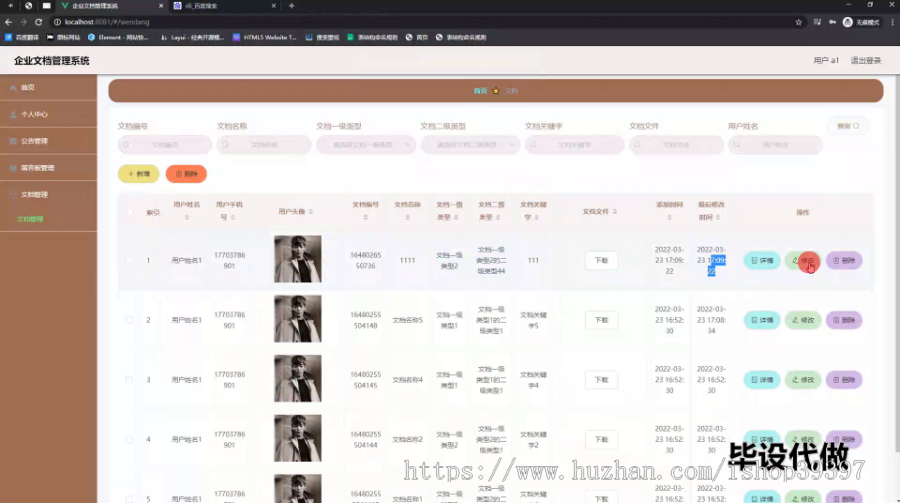Viewport: 900px width, 503px height.
Task: Click the user avatar thumbnail in row 1
Action: click(x=297, y=259)
